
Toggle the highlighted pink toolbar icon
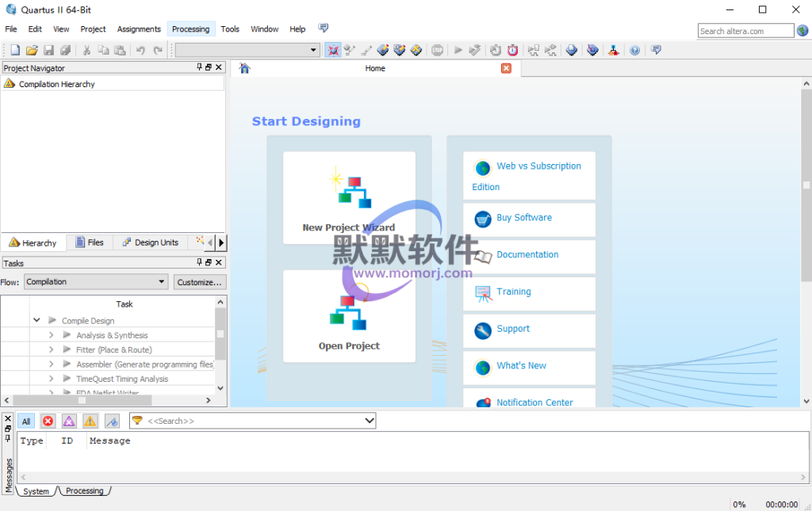click(332, 50)
